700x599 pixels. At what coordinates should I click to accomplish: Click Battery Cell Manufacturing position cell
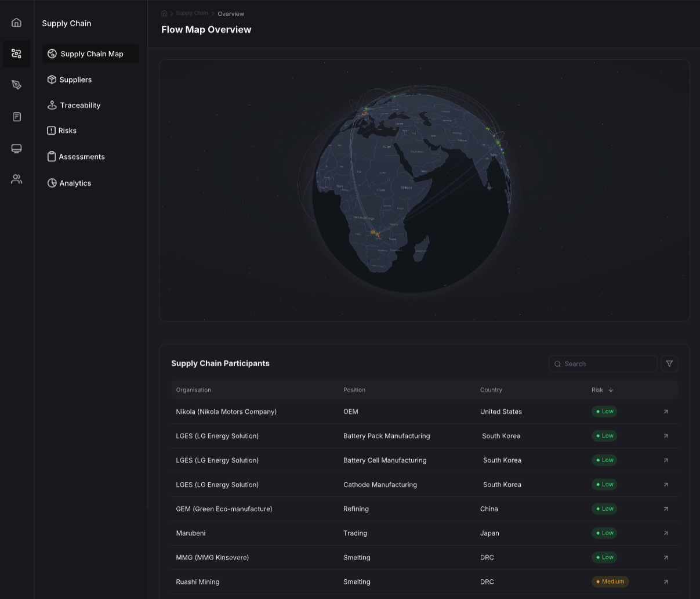(385, 460)
